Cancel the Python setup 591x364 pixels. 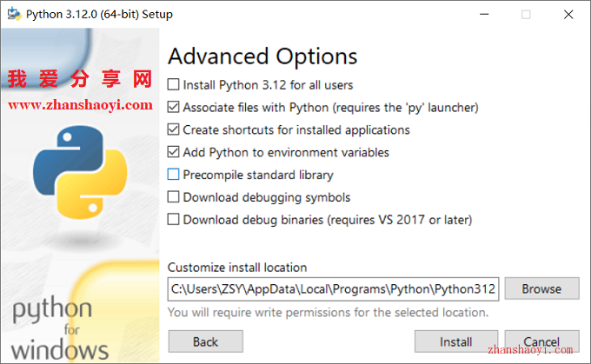point(541,341)
